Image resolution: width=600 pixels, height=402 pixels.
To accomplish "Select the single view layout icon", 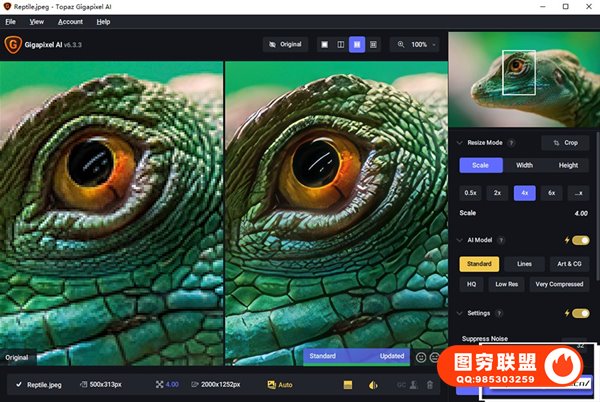I will point(324,45).
